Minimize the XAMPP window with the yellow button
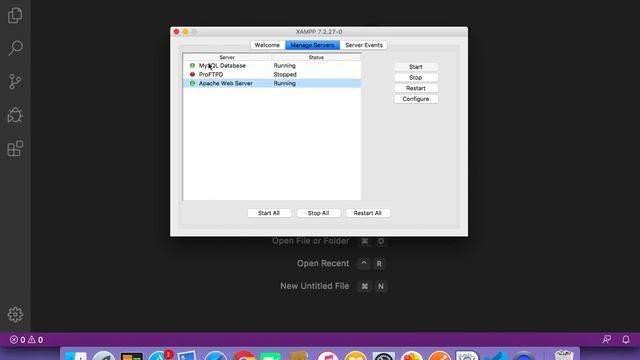 tap(185, 31)
